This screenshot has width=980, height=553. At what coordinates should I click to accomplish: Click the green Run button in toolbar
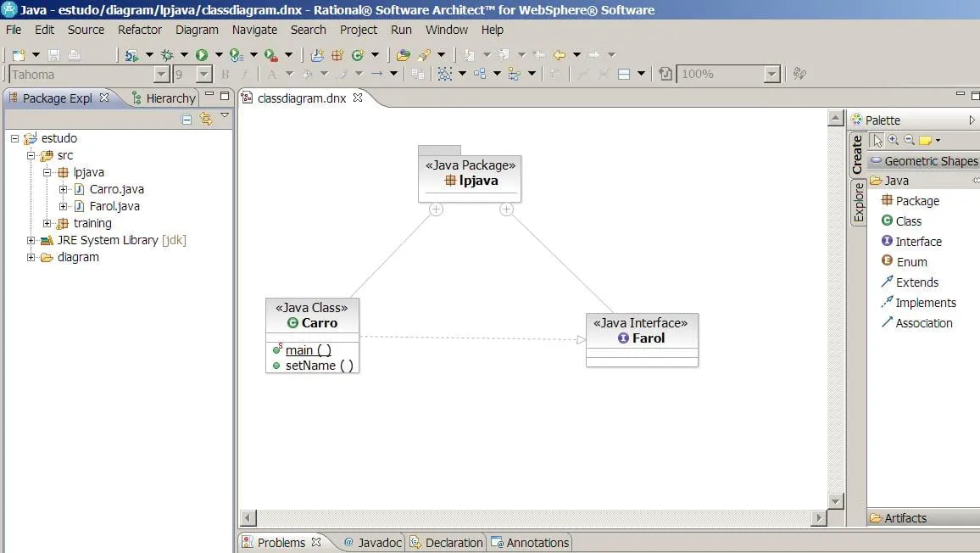click(202, 55)
